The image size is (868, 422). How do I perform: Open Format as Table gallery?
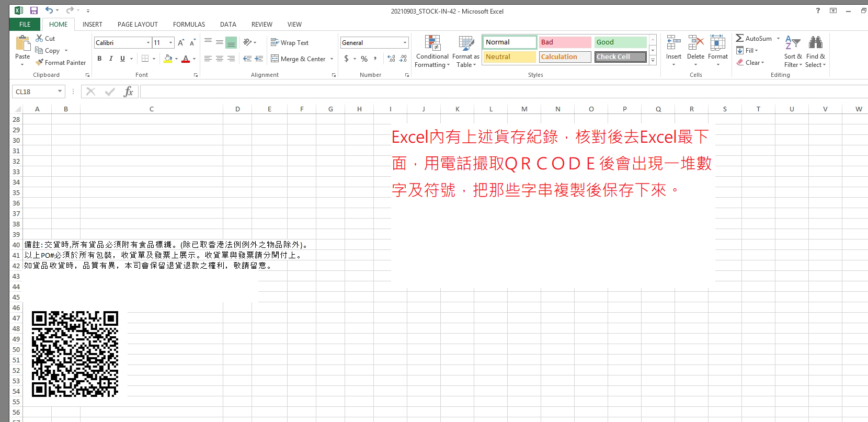coord(466,51)
